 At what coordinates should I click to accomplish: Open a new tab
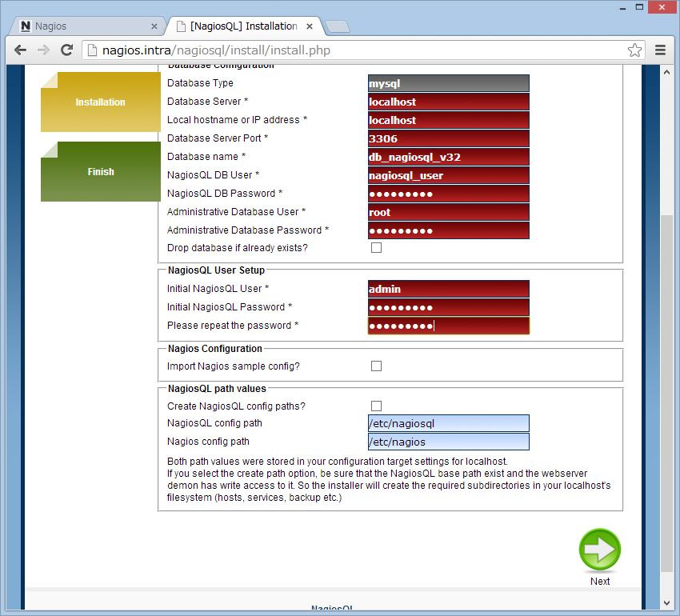click(x=338, y=27)
